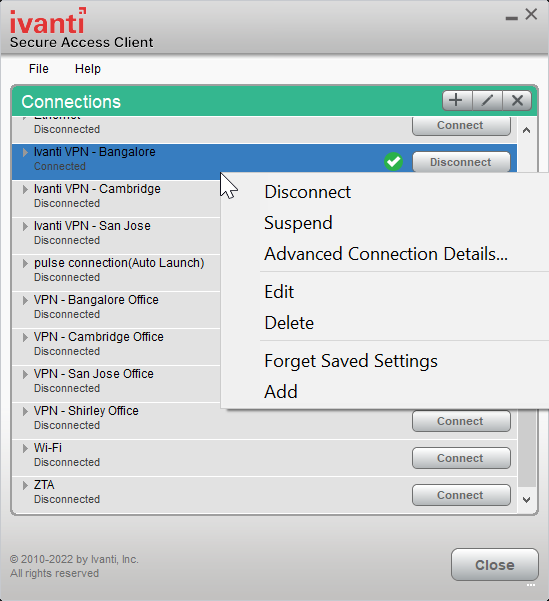Click the plus icon to add connection
Screen dimensions: 549x601
tap(457, 100)
